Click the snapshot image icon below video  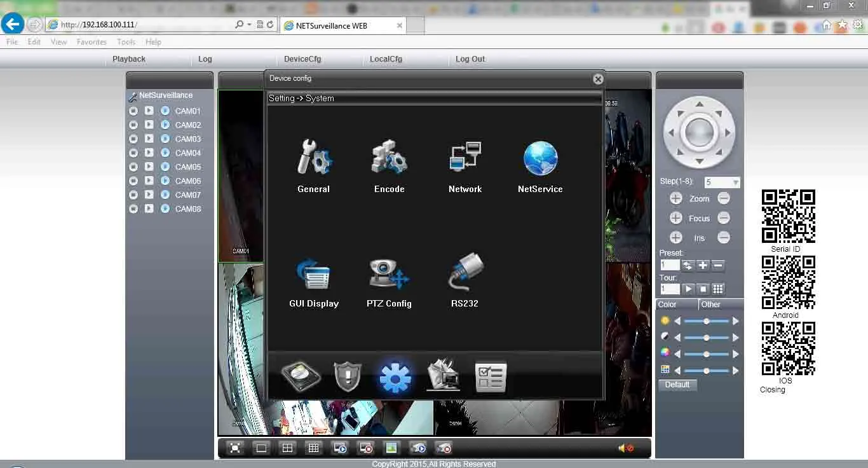tap(392, 448)
